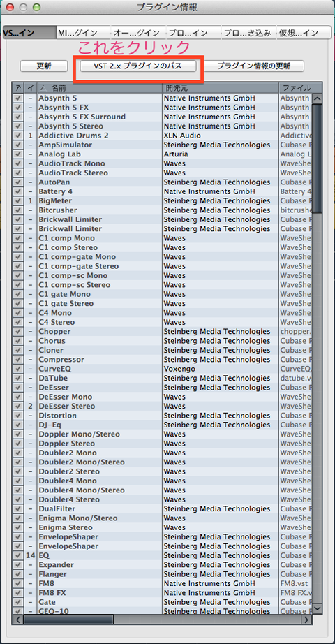Click the horizontal scrollbar right arrow
The width and height of the screenshot is (335, 644).
point(306,619)
